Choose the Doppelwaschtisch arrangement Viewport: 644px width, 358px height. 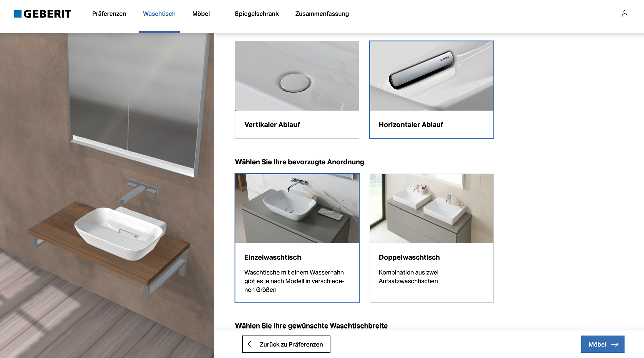[431, 238]
